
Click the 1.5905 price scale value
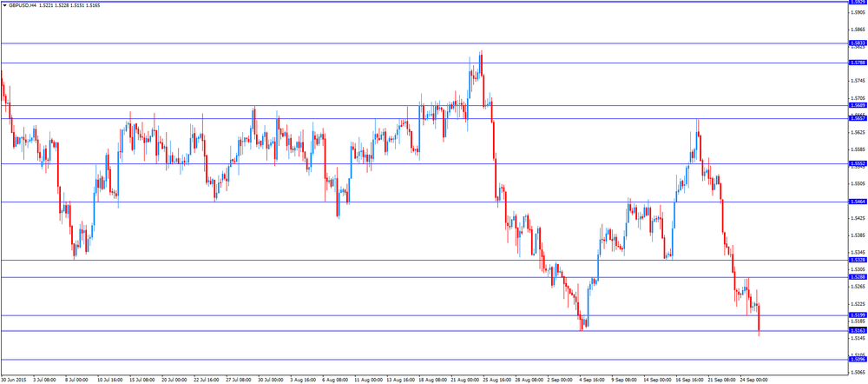click(858, 12)
